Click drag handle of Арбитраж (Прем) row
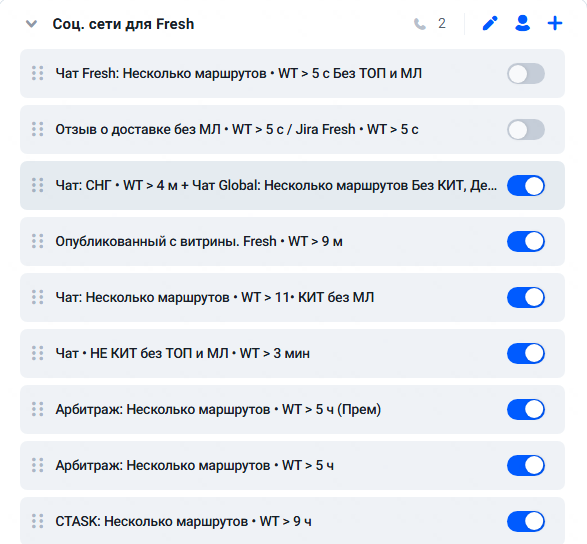The width and height of the screenshot is (587, 544). tap(37, 409)
